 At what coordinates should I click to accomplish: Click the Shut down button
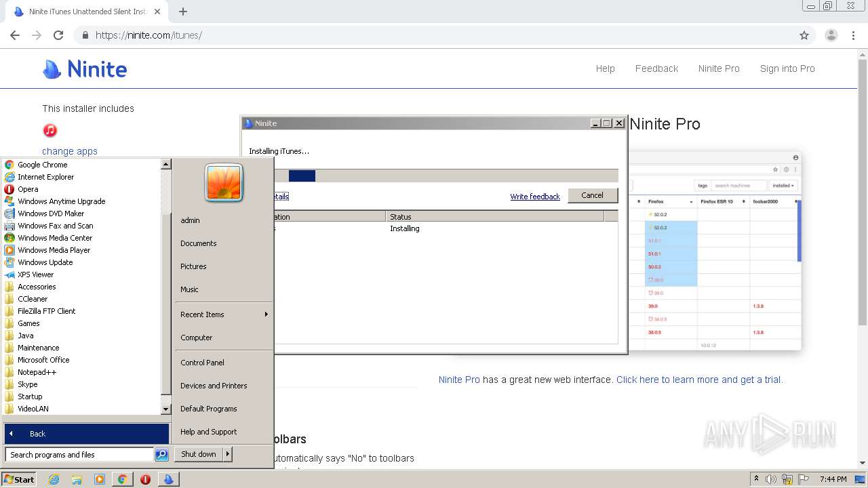pos(199,454)
